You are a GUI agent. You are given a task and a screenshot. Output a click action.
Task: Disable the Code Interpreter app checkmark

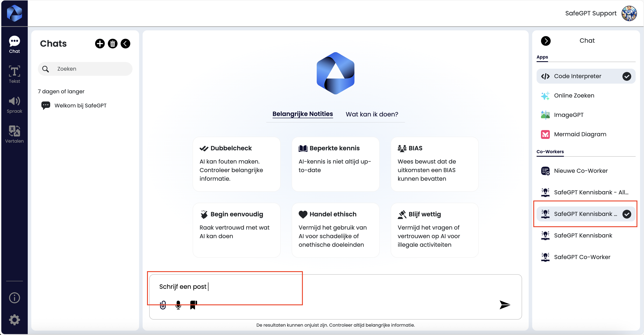pos(626,76)
